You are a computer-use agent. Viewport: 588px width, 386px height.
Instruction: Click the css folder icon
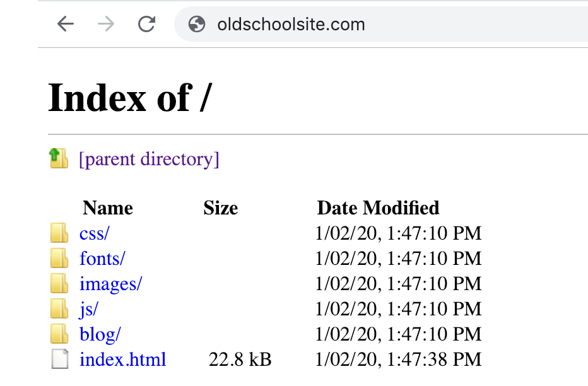[59, 233]
